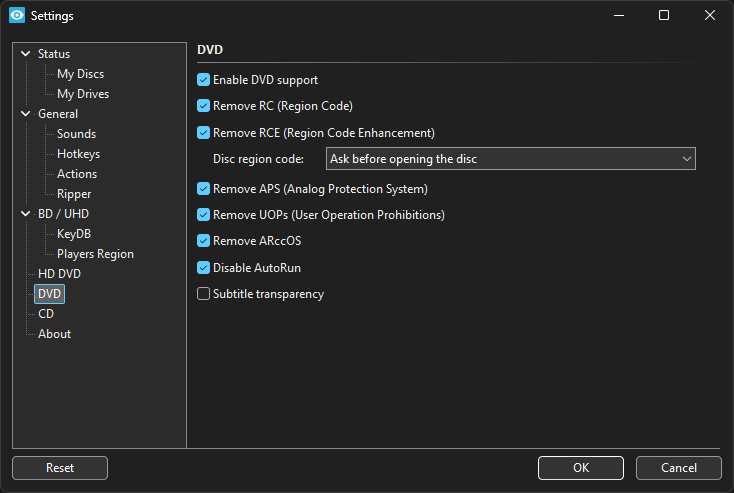Viewport: 734px width, 493px height.
Task: Click the Settings app eye icon
Action: pyautogui.click(x=16, y=16)
